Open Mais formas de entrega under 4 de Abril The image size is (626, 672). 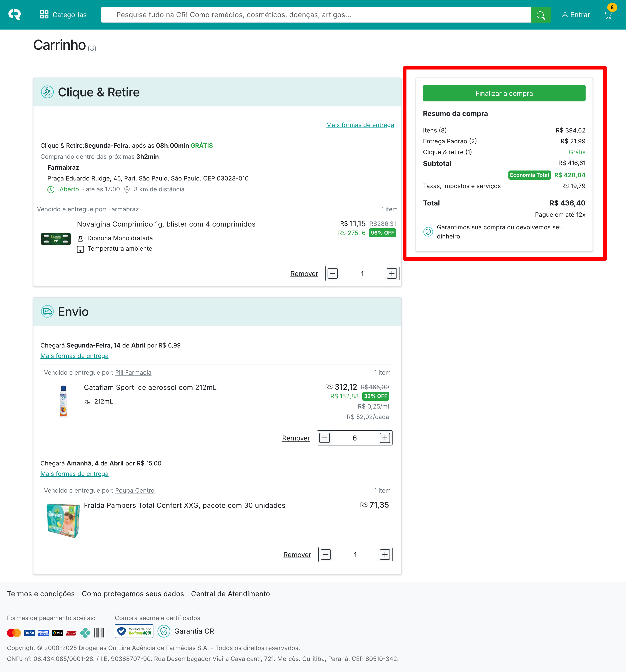(74, 473)
